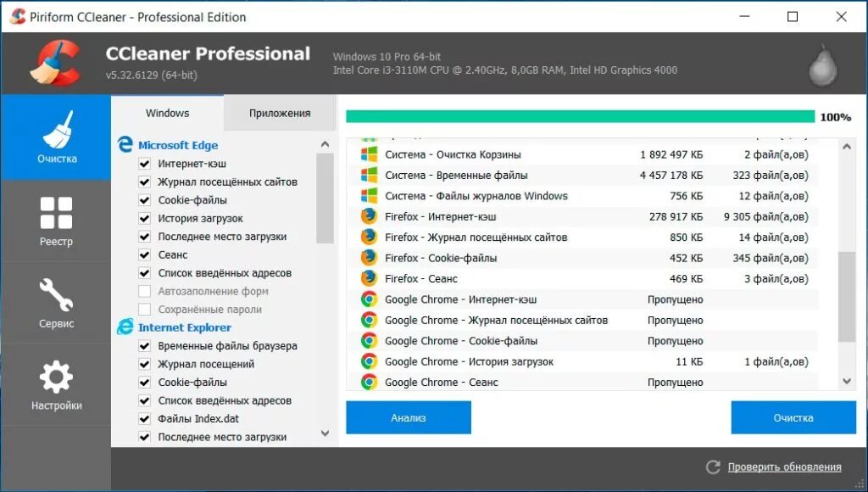Enable Сохранённые пароли checkbox
868x492 pixels.
click(144, 309)
